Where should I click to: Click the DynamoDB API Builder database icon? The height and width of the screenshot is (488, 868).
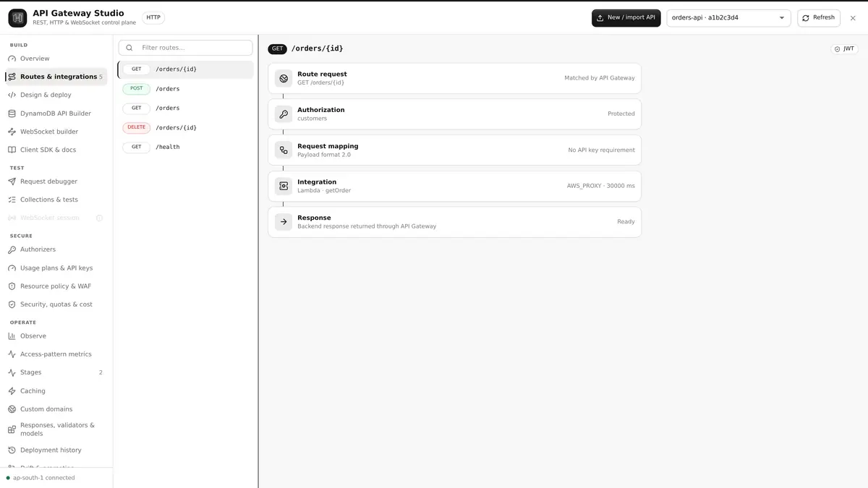click(x=12, y=114)
